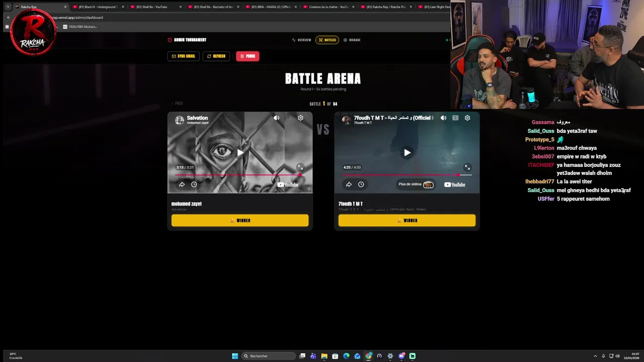Open the Windows Start menu

coord(235,356)
